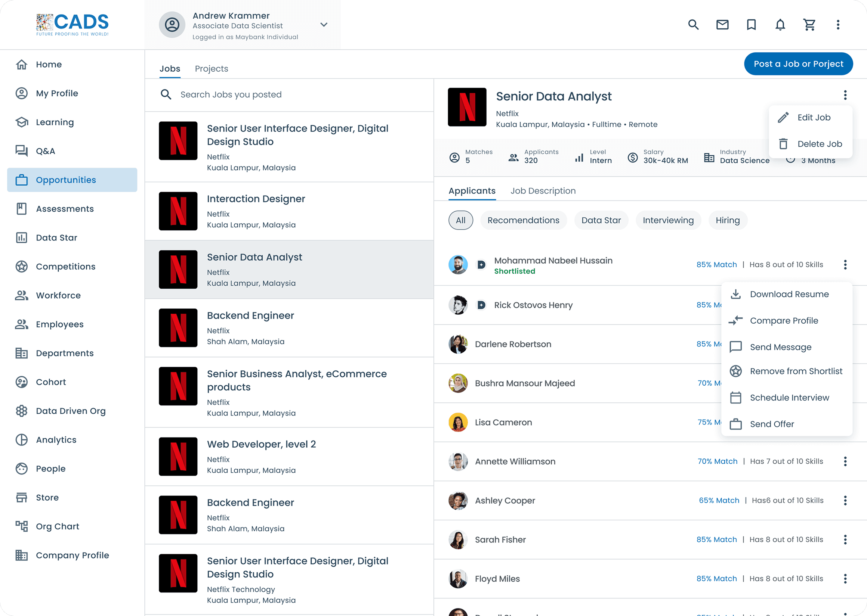Click the play badge beside Rick Ostovos Henry
The height and width of the screenshot is (616, 867).
481,305
